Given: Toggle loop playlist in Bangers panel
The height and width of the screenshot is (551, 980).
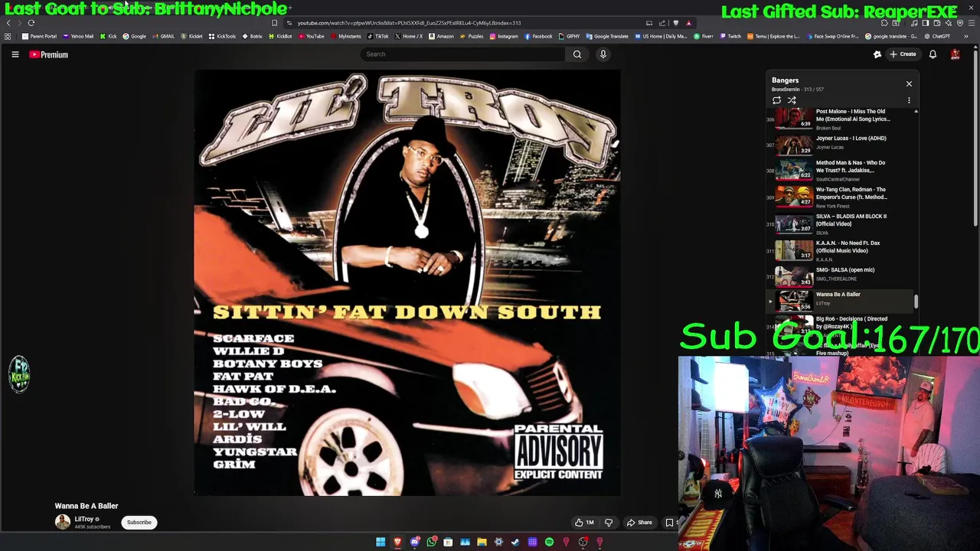Looking at the screenshot, I should 776,100.
